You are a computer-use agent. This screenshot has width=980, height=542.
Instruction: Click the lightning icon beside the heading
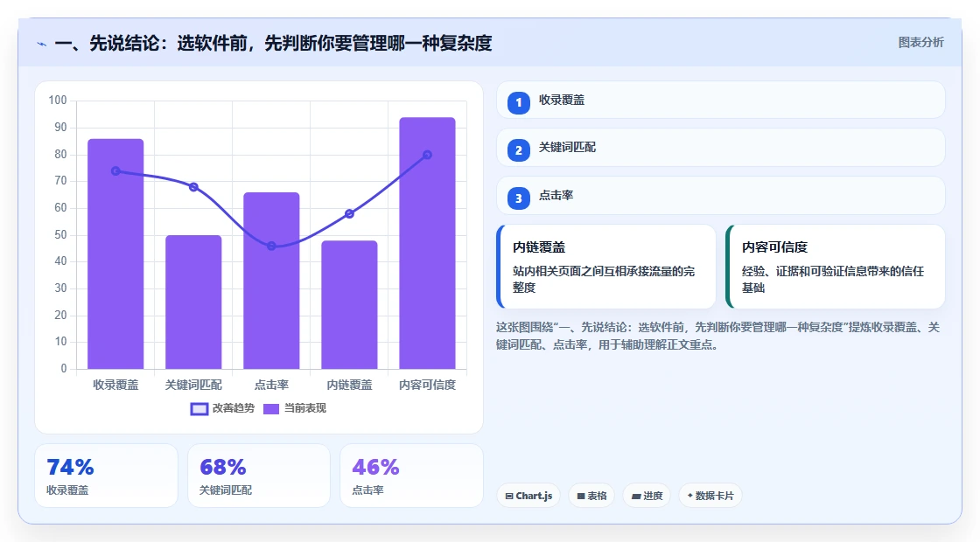pos(42,44)
